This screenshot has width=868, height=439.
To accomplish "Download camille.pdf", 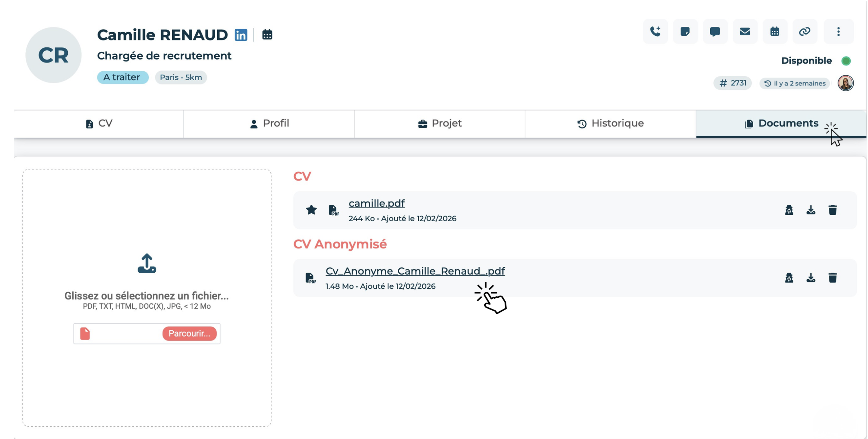I will coord(811,210).
